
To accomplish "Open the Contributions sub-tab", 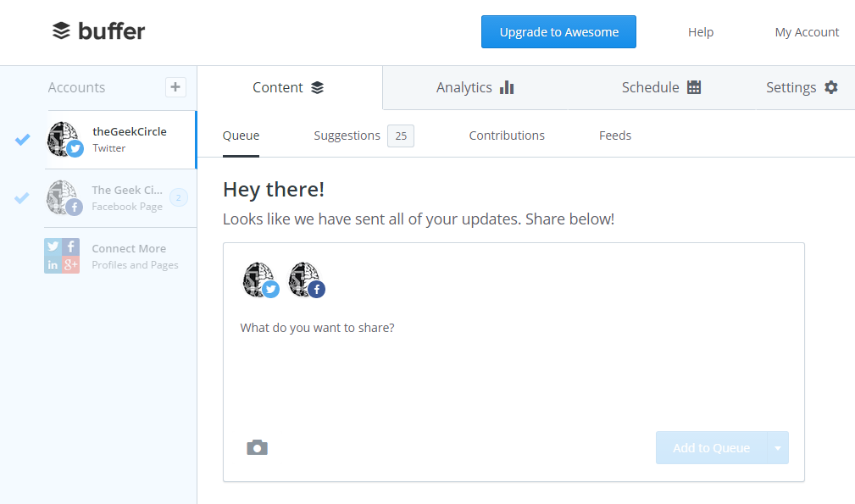I will 507,136.
